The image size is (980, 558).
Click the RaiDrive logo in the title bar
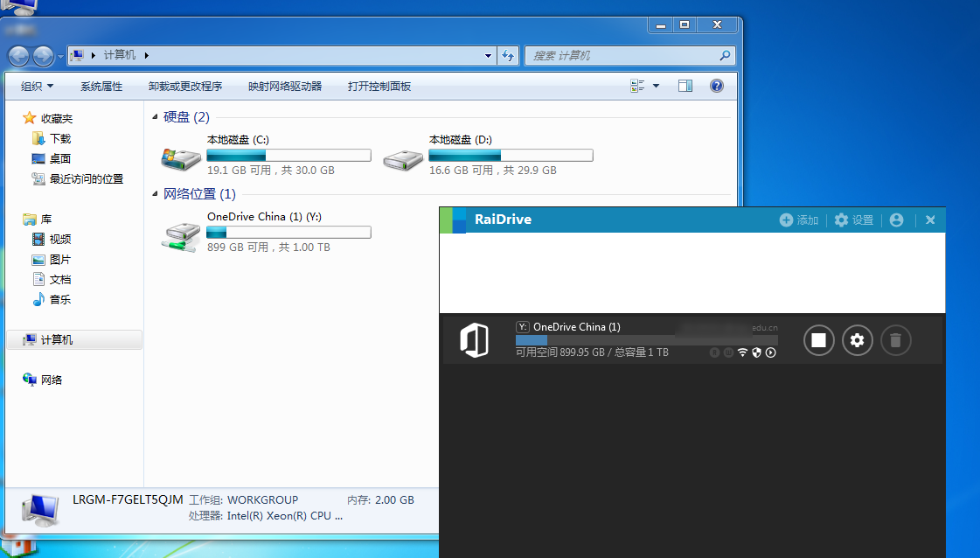453,220
